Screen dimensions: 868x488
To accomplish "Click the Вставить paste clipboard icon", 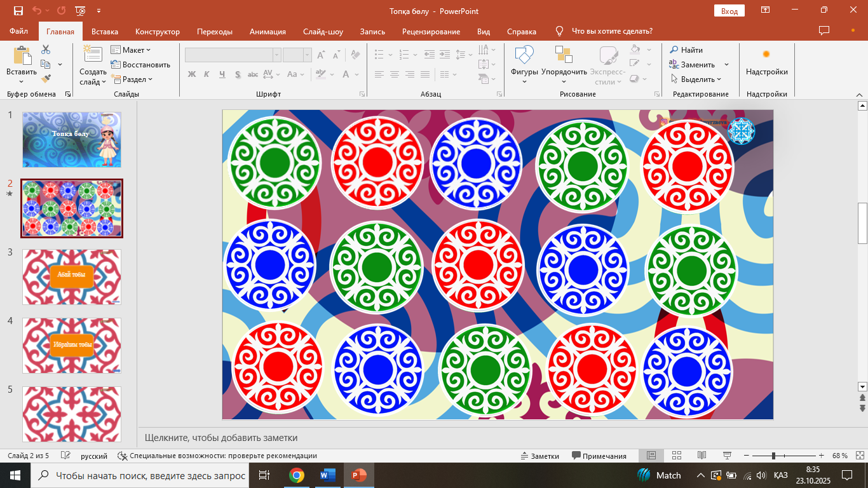I will point(22,57).
